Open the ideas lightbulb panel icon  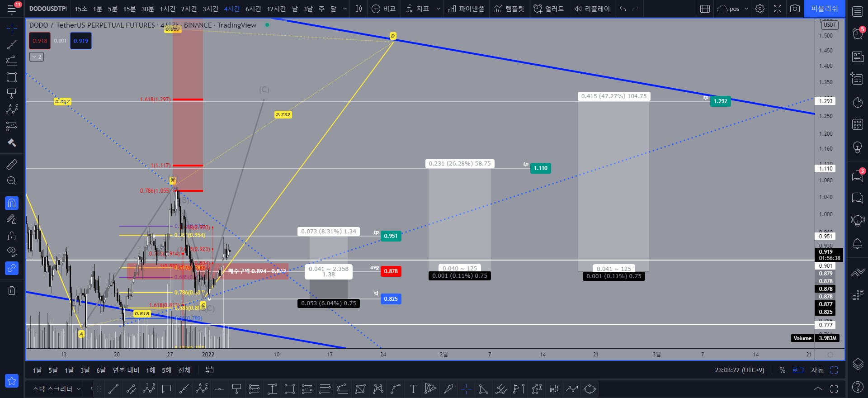[858, 147]
